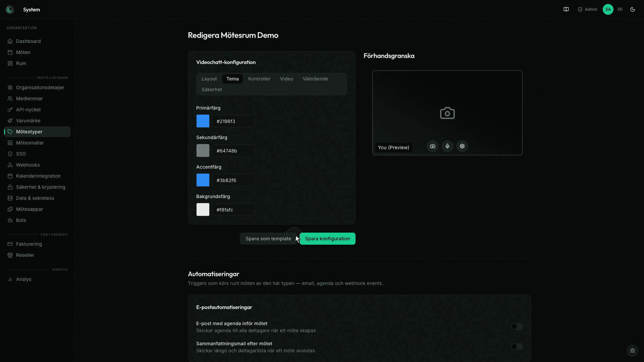
Task: Click the Organisationsdetaljer gear icon
Action: tap(10, 87)
